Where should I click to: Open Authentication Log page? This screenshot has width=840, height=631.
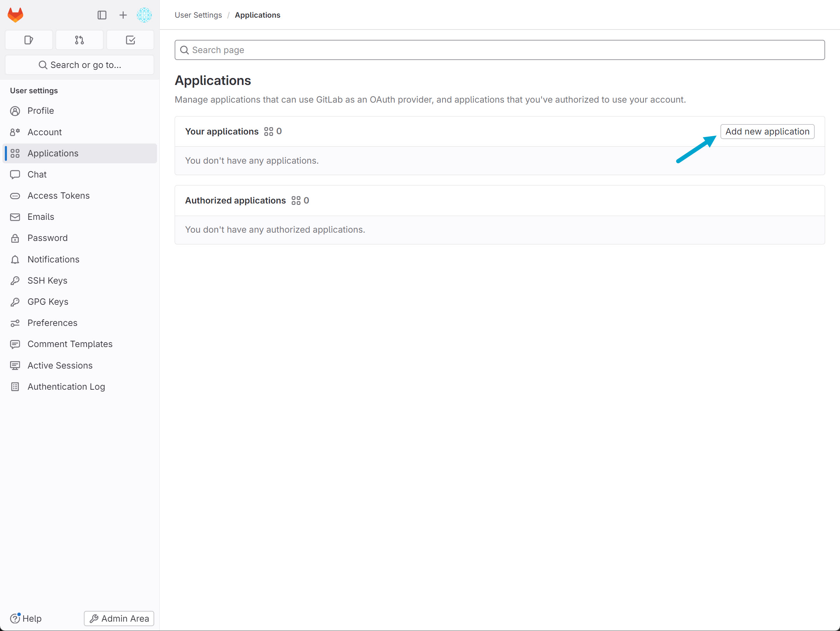click(x=66, y=386)
